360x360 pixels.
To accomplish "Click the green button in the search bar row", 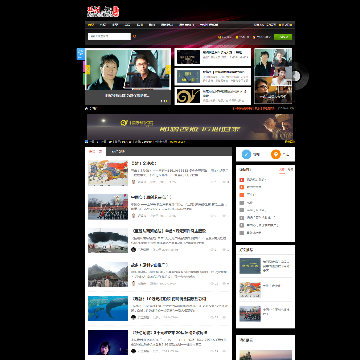I will point(283,37).
